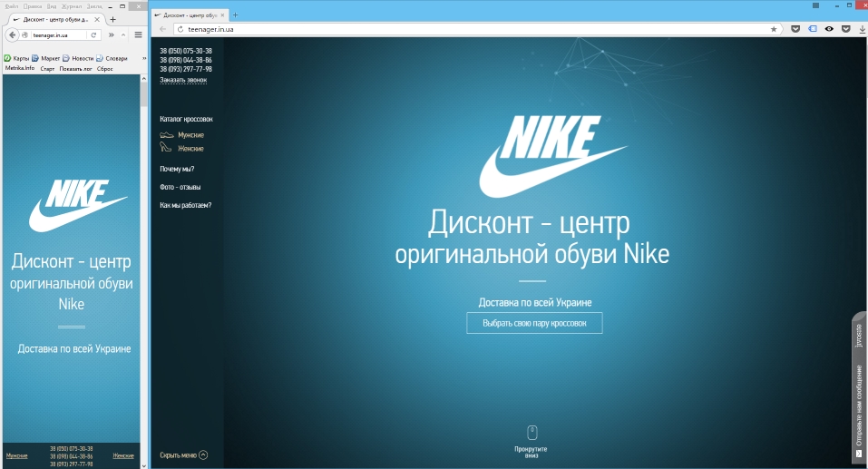Click phone number 38 (098) 044-38-86 in sidebar
The height and width of the screenshot is (469, 868).
point(185,60)
